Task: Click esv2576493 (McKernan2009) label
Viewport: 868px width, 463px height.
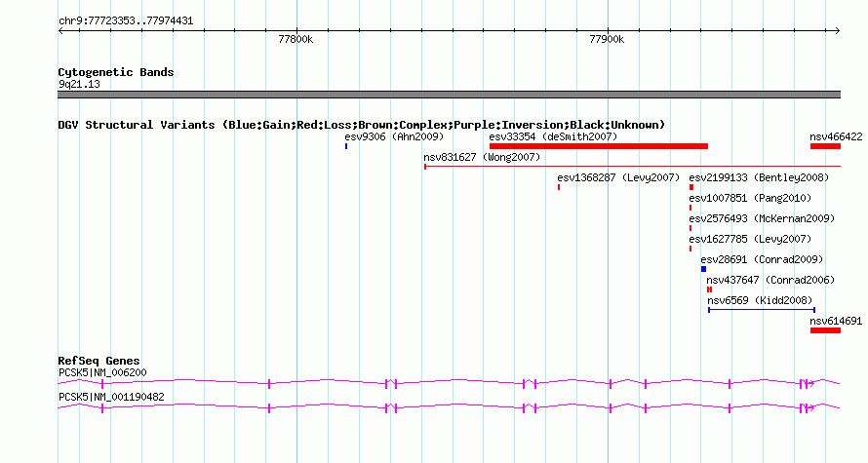Action: tap(762, 218)
